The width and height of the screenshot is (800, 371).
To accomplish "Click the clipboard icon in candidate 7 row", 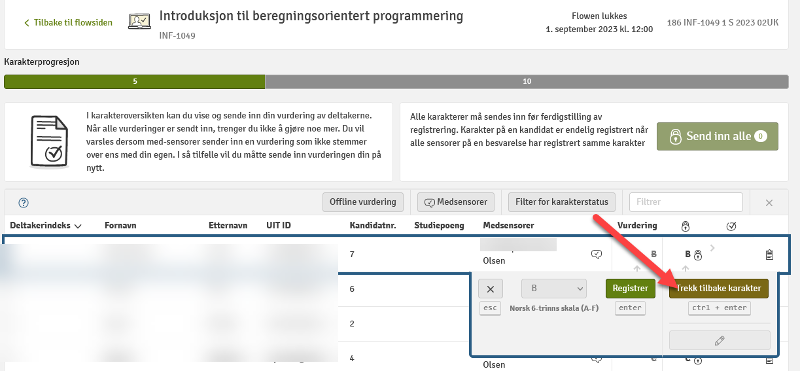I will coord(769,254).
